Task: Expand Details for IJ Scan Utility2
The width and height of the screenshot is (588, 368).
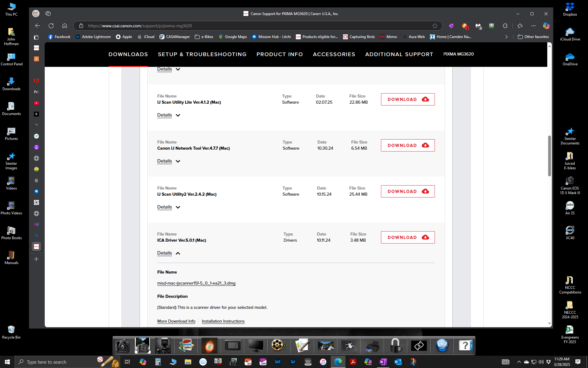Action: tap(168, 207)
